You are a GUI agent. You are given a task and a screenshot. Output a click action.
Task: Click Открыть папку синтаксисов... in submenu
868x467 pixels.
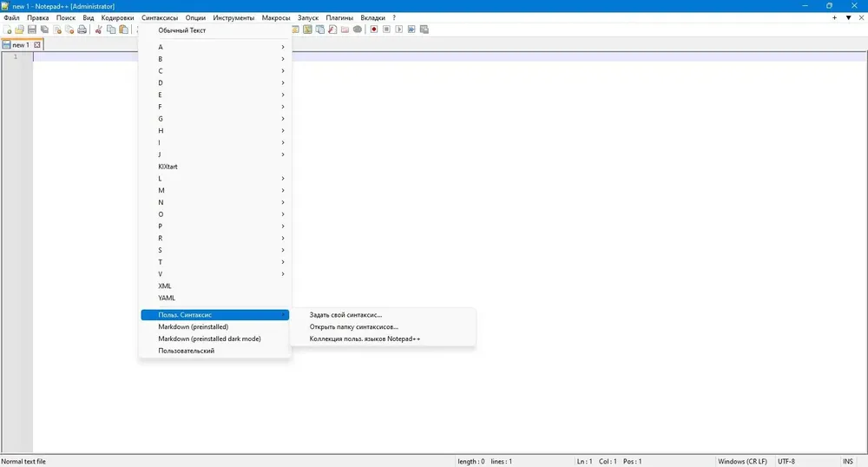point(383,327)
